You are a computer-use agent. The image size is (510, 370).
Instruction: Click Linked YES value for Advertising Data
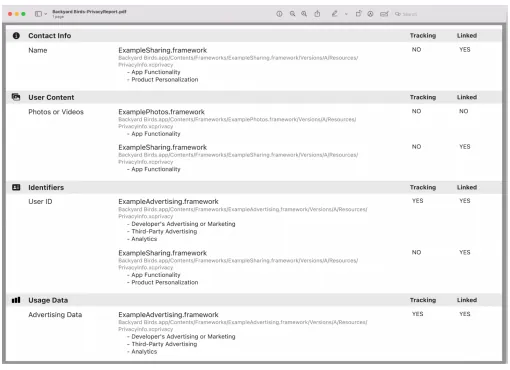pyautogui.click(x=465, y=314)
